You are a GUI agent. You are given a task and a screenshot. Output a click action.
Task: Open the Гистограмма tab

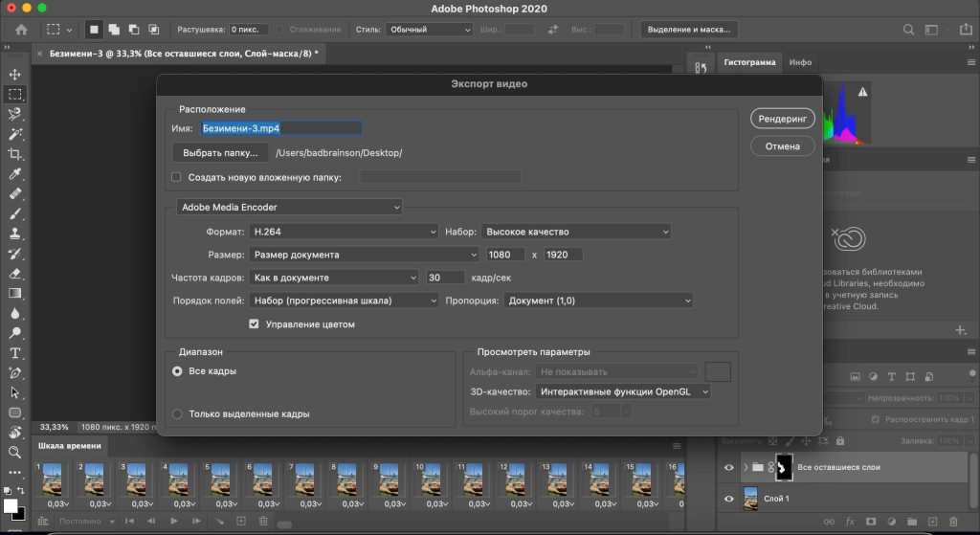(x=749, y=62)
